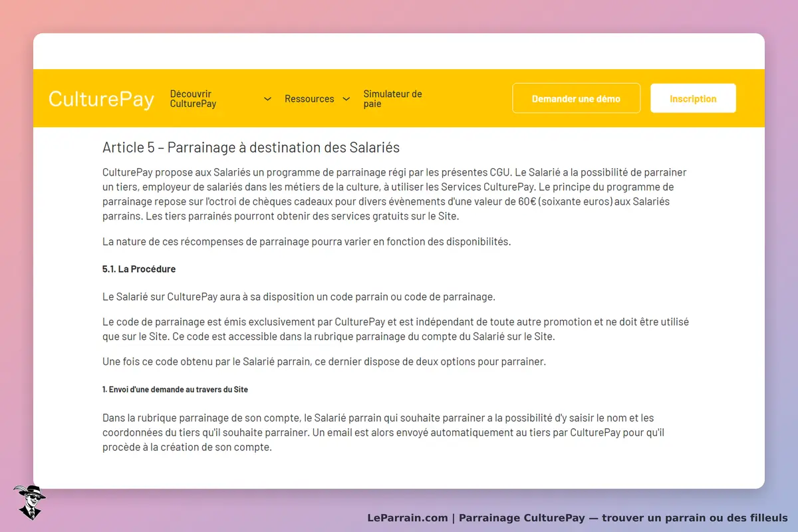Screen dimensions: 798x532
Task: Expand the Découvrir CulturePay chevron
Action: [x=267, y=98]
